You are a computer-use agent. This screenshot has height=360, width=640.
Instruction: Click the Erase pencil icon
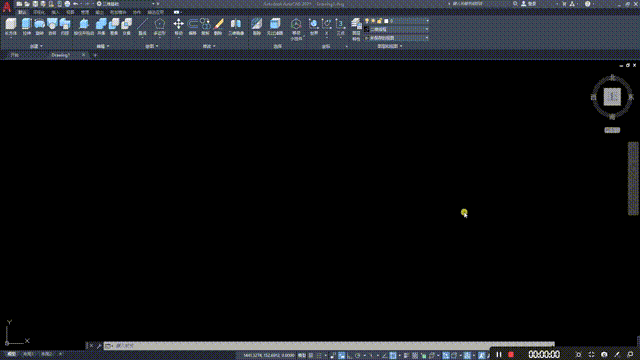pyautogui.click(x=218, y=27)
